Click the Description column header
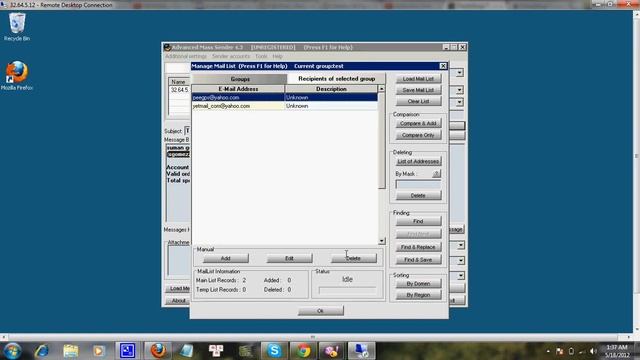This screenshot has height=360, width=640. point(331,89)
